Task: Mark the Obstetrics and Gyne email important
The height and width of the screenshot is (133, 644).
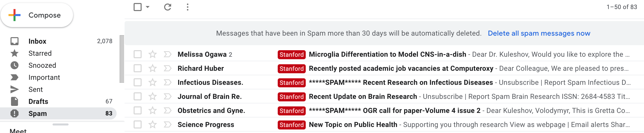Action: pyautogui.click(x=167, y=110)
